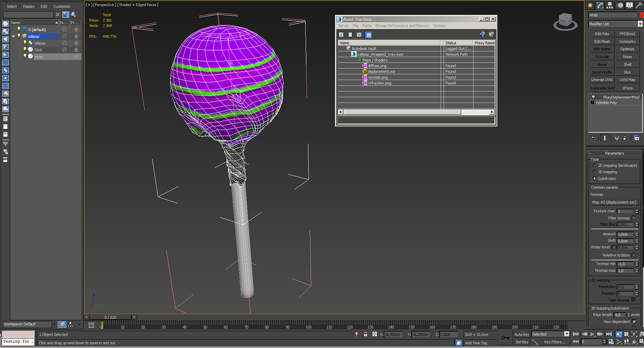
Task: Click the pin stack icon under modifier stack
Action: (x=593, y=138)
